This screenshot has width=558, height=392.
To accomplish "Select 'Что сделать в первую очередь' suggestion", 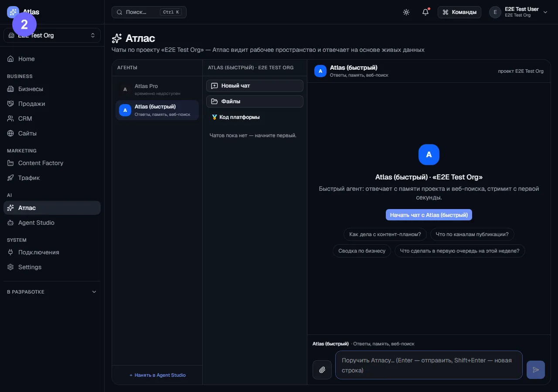I will [x=460, y=251].
